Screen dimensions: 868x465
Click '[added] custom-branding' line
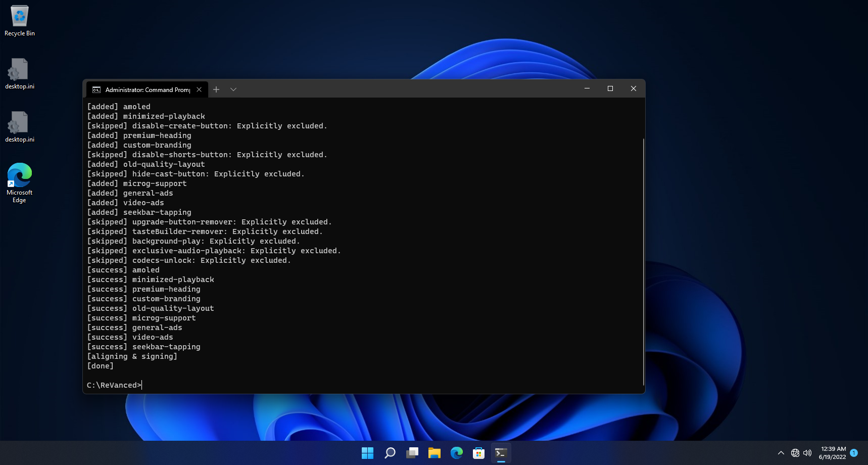coord(139,145)
